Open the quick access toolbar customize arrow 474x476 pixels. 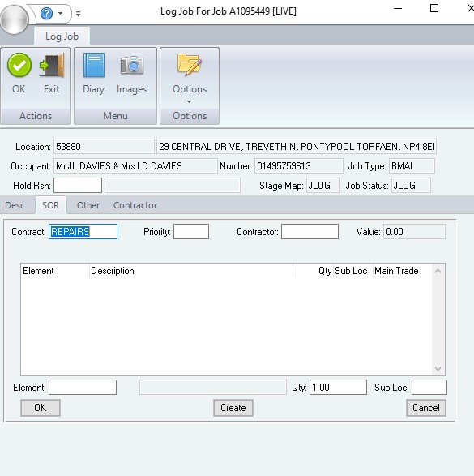[79, 14]
